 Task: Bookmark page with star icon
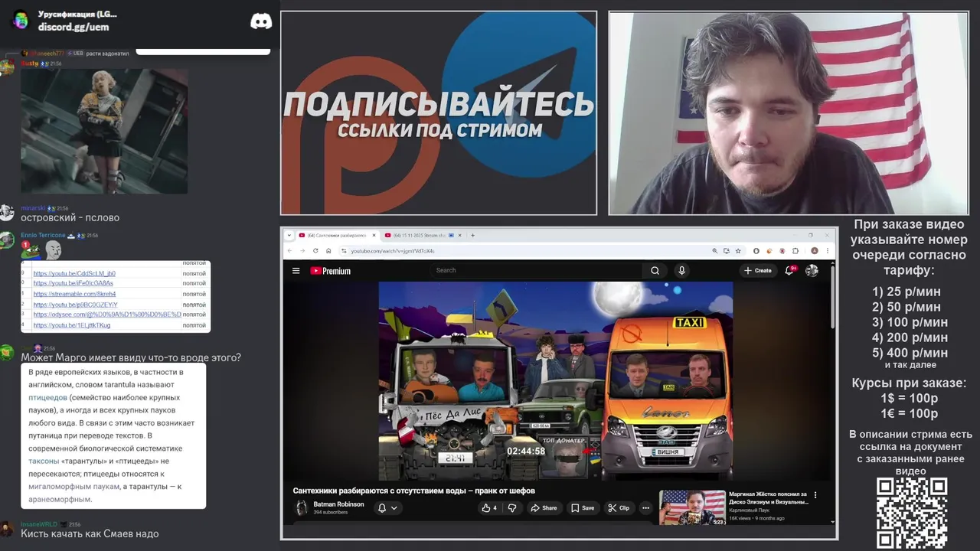coord(738,250)
